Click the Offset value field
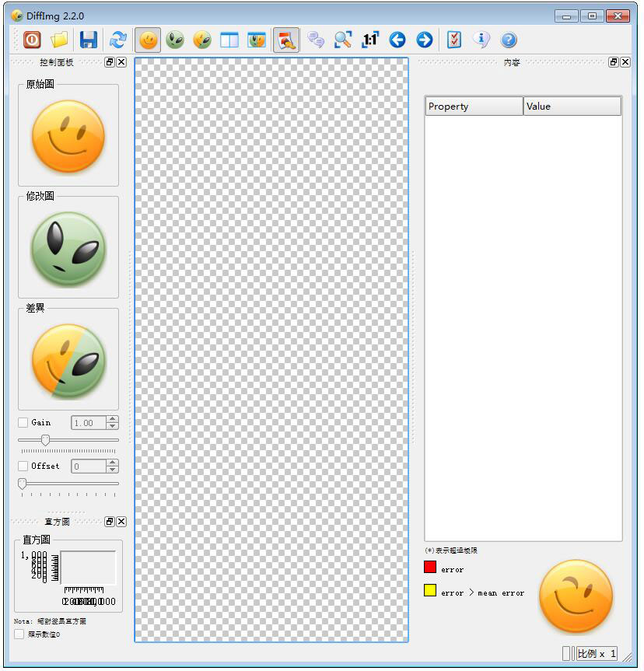Viewport: 644px width, 671px height. [x=89, y=466]
